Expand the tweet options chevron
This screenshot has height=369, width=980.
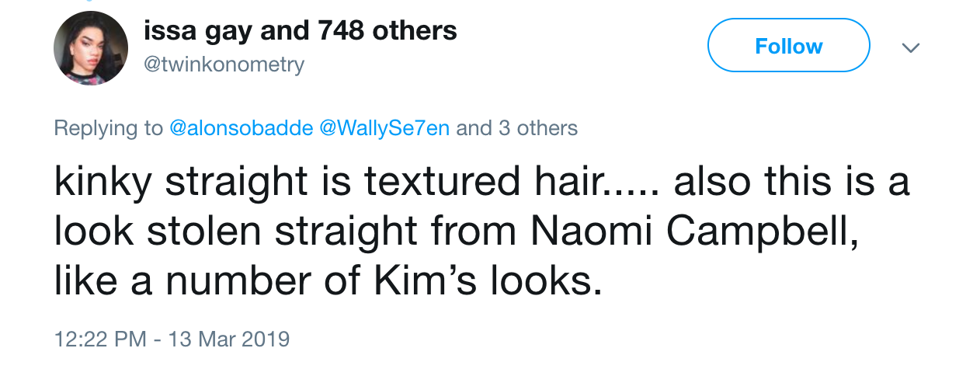pyautogui.click(x=910, y=47)
